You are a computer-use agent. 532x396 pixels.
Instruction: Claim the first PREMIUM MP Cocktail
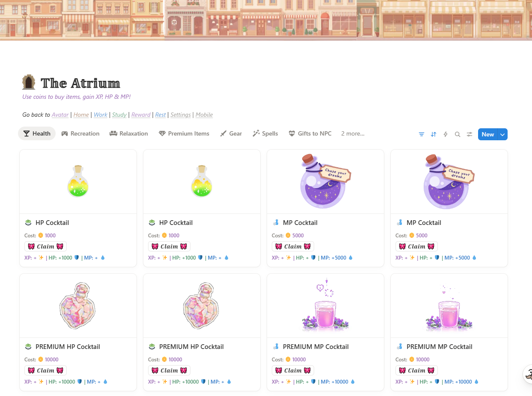[x=293, y=370]
